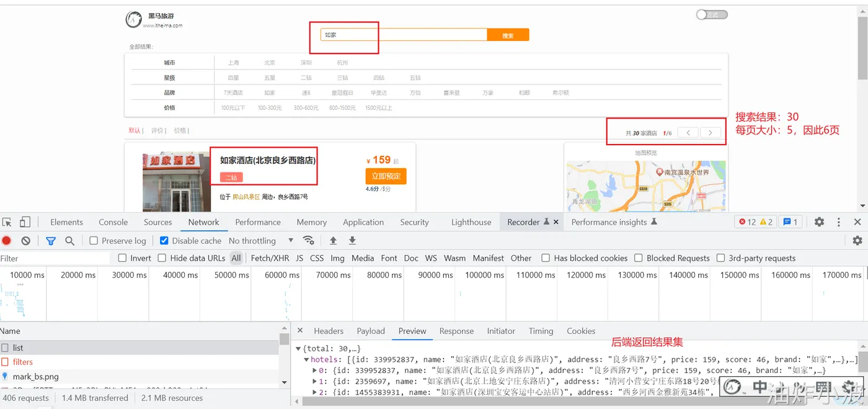This screenshot has height=409, width=868.
Task: Close the Recorder tab with its x
Action: [x=556, y=222]
